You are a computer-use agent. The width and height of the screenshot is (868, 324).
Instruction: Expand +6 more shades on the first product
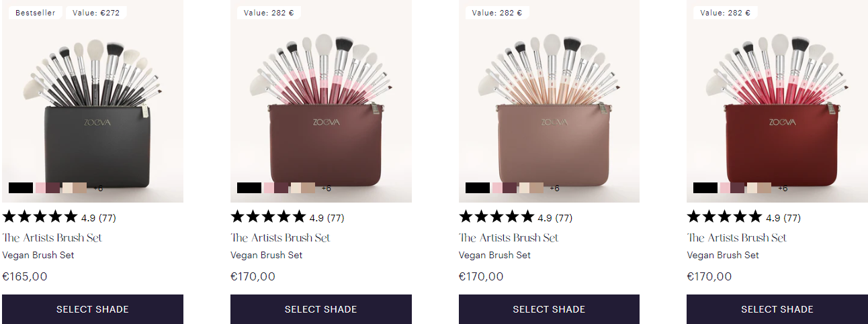(x=98, y=188)
